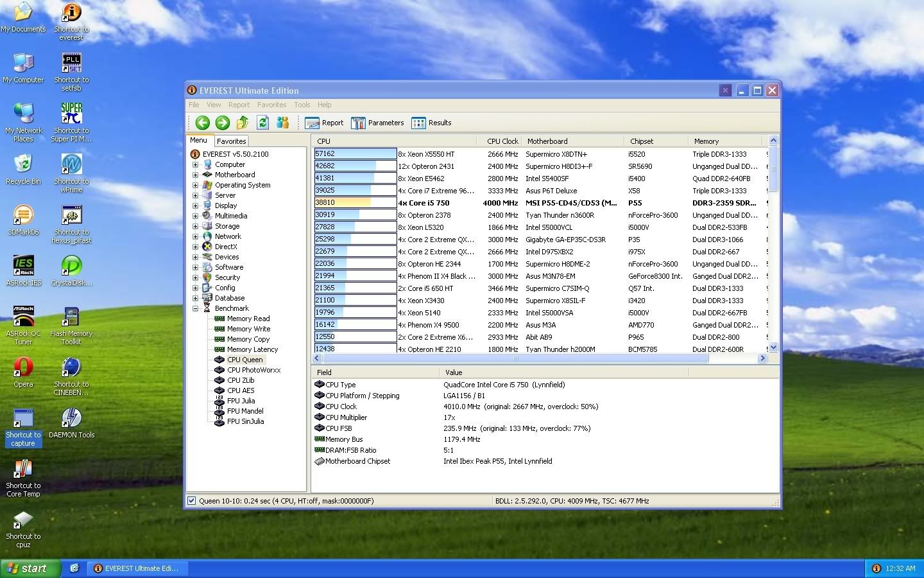The image size is (924, 578).
Task: Open the Help menu
Action: click(325, 105)
